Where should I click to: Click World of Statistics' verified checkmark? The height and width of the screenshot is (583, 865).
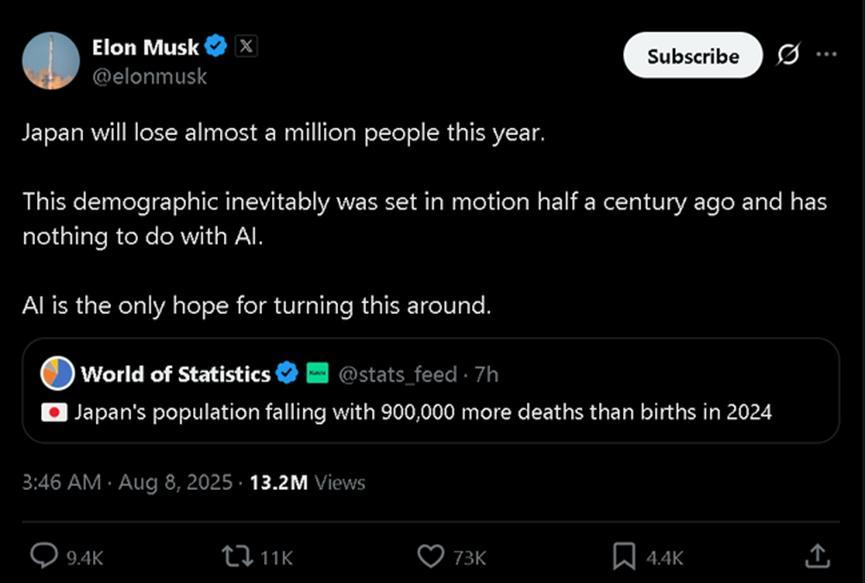tap(287, 374)
